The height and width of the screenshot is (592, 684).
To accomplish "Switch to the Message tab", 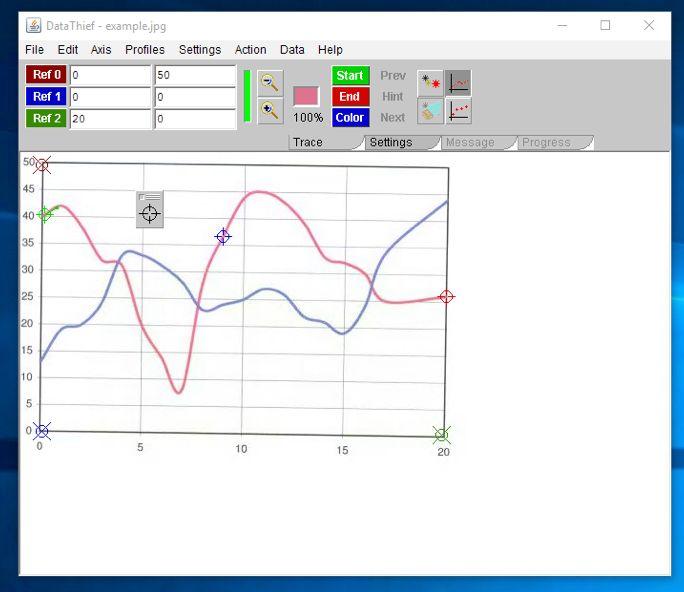I will [479, 143].
